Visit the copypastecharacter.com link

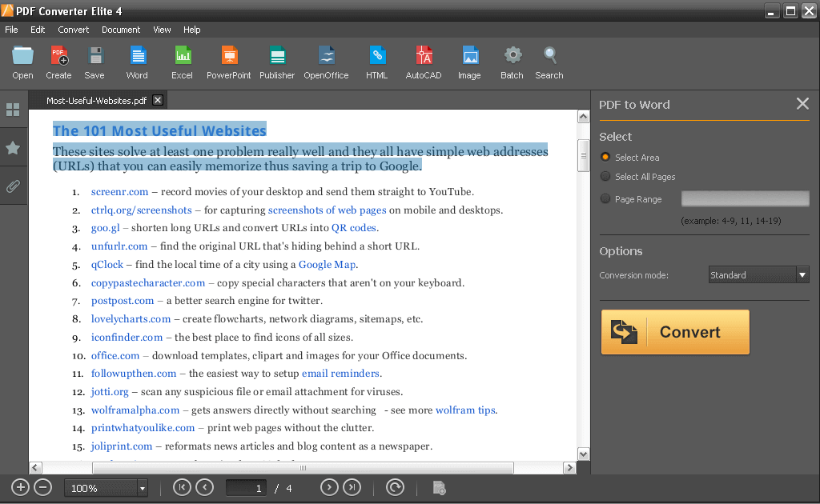click(148, 282)
